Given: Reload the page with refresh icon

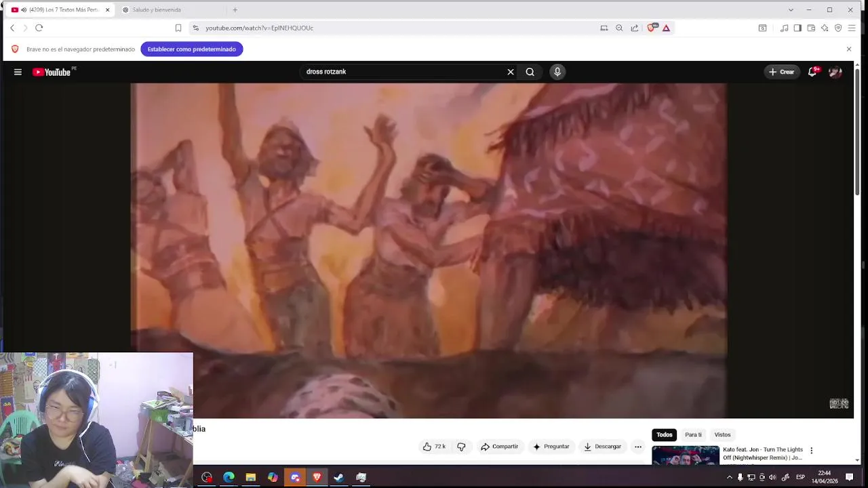Looking at the screenshot, I should 39,28.
